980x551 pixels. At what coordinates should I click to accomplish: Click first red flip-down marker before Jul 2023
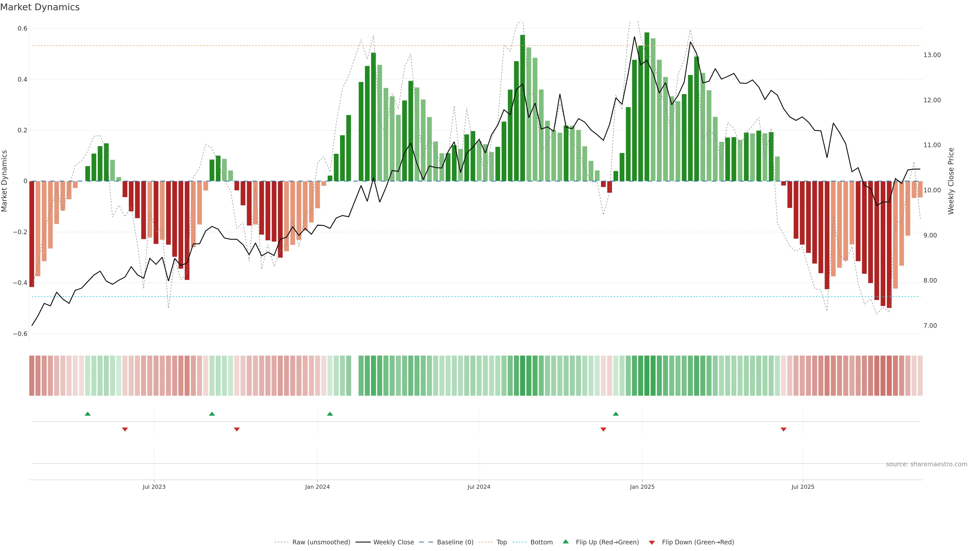coord(125,429)
